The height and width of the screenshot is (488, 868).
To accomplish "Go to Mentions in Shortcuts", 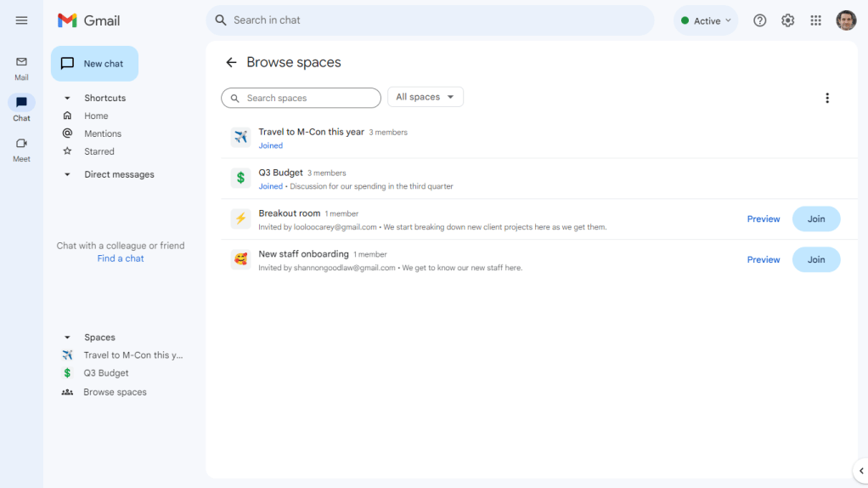I will tap(102, 133).
